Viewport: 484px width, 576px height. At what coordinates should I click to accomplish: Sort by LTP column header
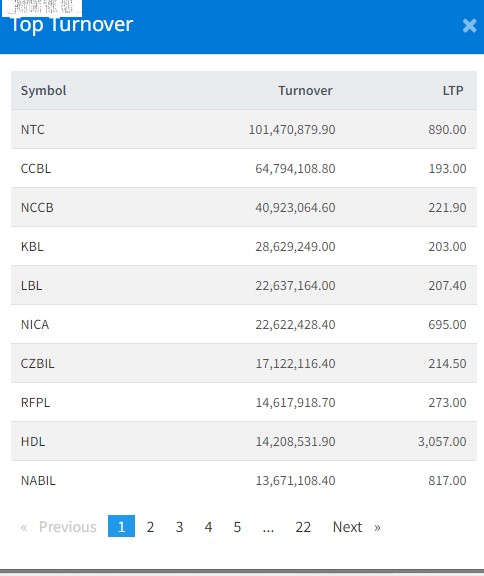point(453,90)
